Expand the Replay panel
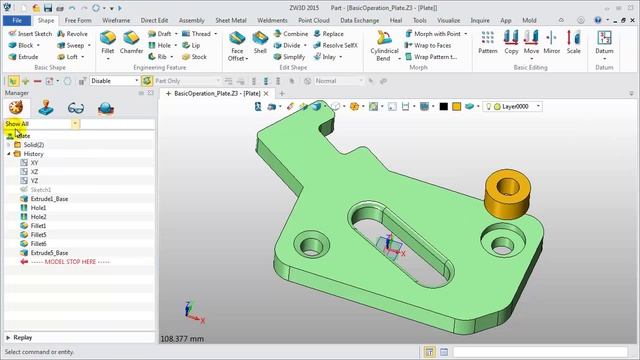Image resolution: width=640 pixels, height=360 pixels. click(8, 338)
